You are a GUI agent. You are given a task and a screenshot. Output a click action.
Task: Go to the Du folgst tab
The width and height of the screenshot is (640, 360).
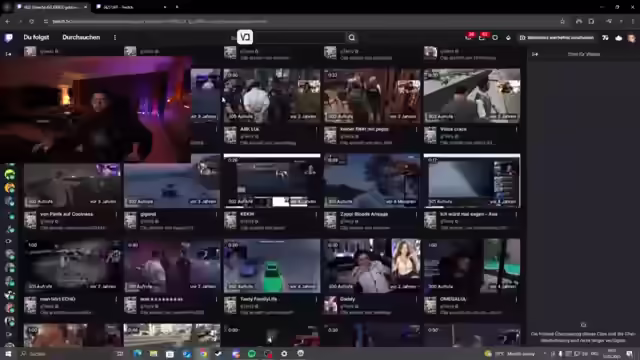(x=36, y=37)
